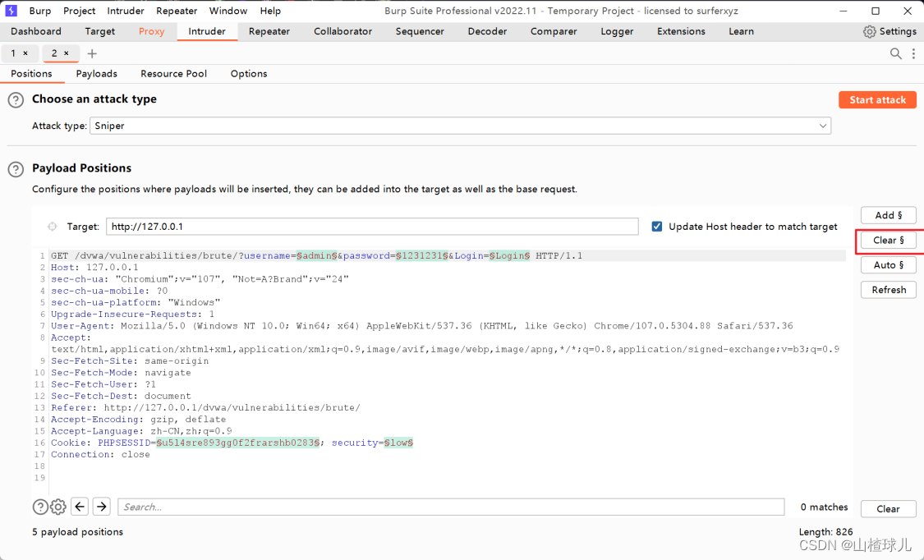Switch to the Repeater main tab

(269, 31)
